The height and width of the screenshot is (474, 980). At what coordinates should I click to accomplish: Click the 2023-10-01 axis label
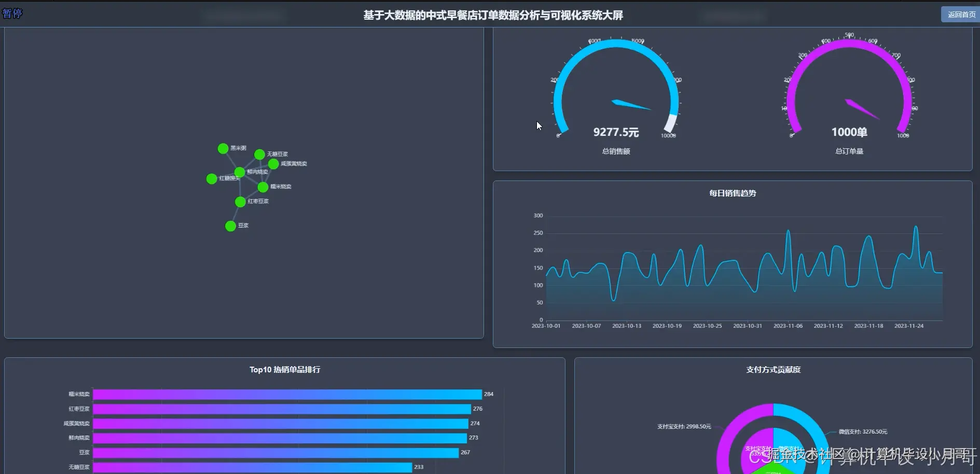[x=547, y=326]
